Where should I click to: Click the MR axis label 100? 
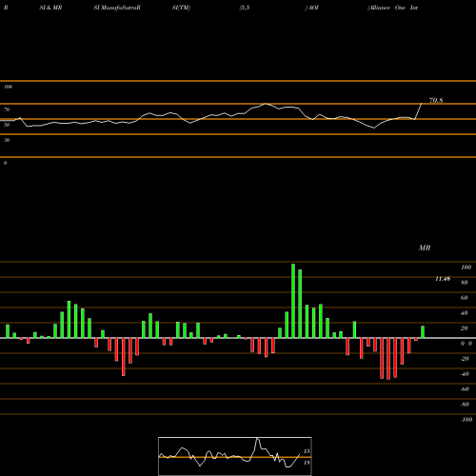pyautogui.click(x=466, y=268)
